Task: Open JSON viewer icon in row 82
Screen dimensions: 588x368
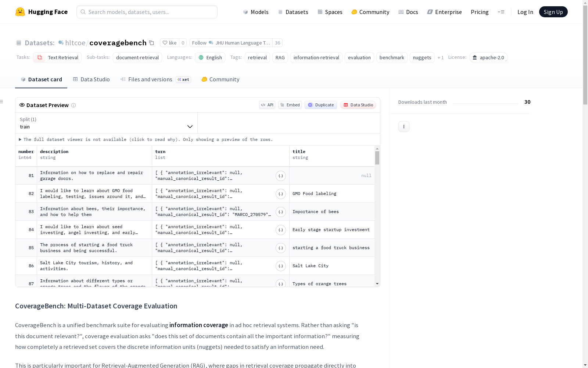Action: (x=281, y=194)
